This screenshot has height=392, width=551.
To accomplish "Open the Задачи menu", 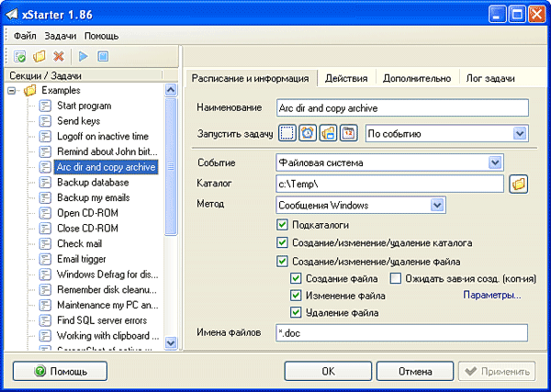I will (61, 36).
